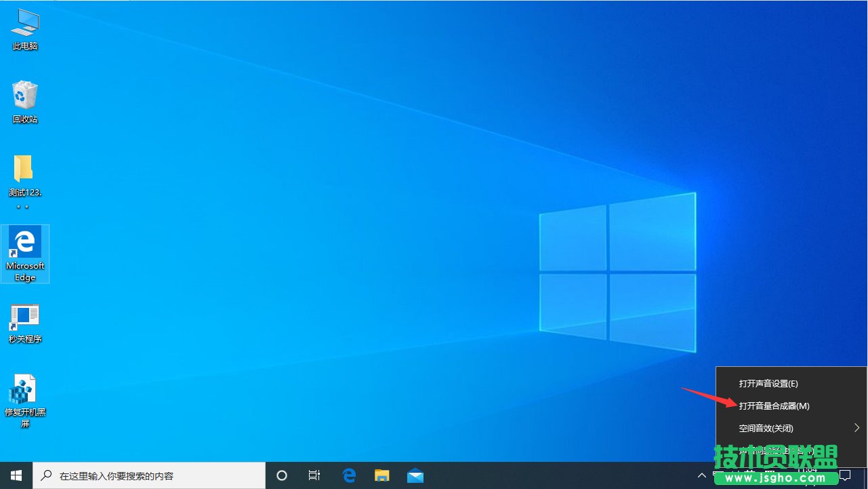Screen dimensions: 868x489
Task: Launch Edge from the taskbar
Action: tap(348, 475)
